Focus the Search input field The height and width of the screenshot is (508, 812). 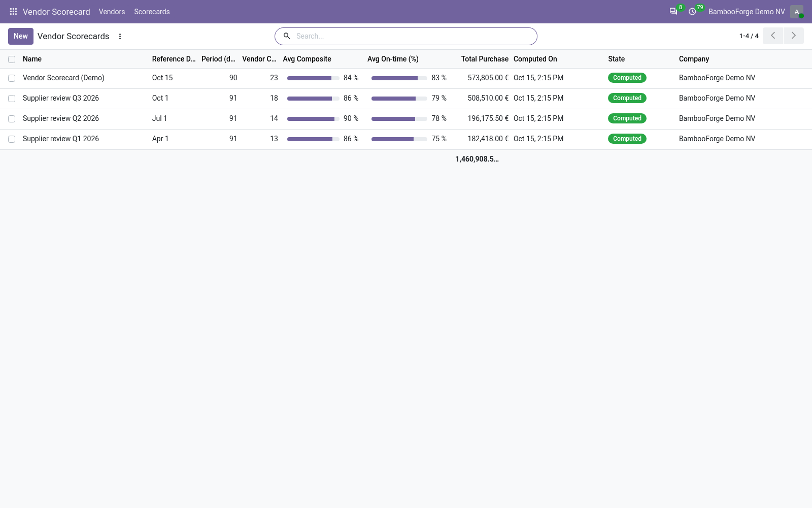tap(414, 36)
